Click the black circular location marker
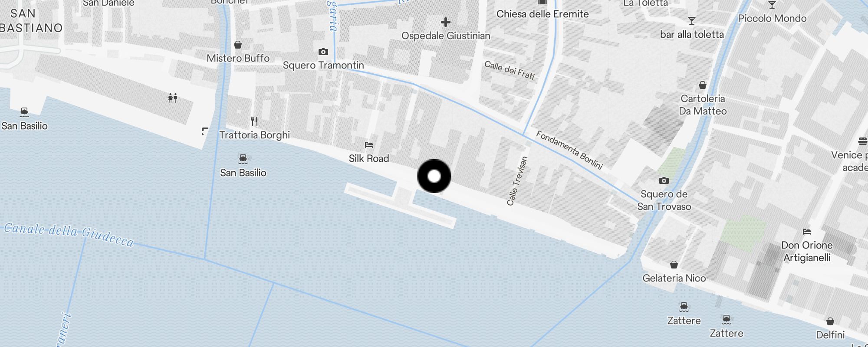 click(434, 176)
